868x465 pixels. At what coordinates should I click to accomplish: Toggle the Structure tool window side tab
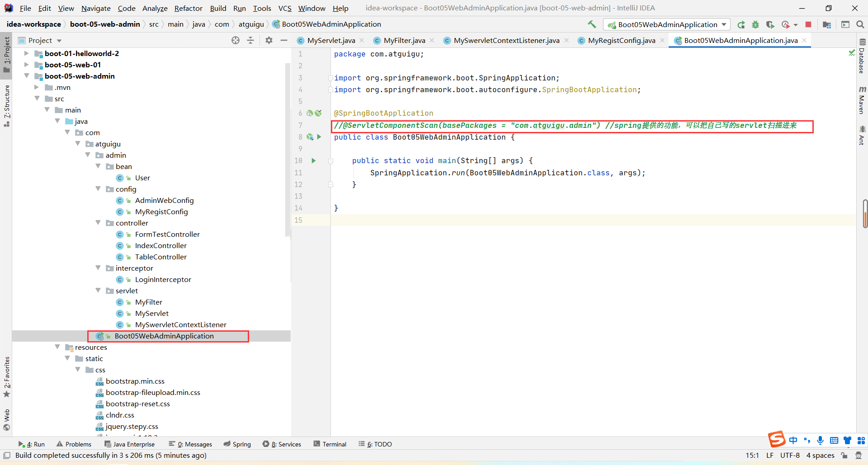pos(7,105)
